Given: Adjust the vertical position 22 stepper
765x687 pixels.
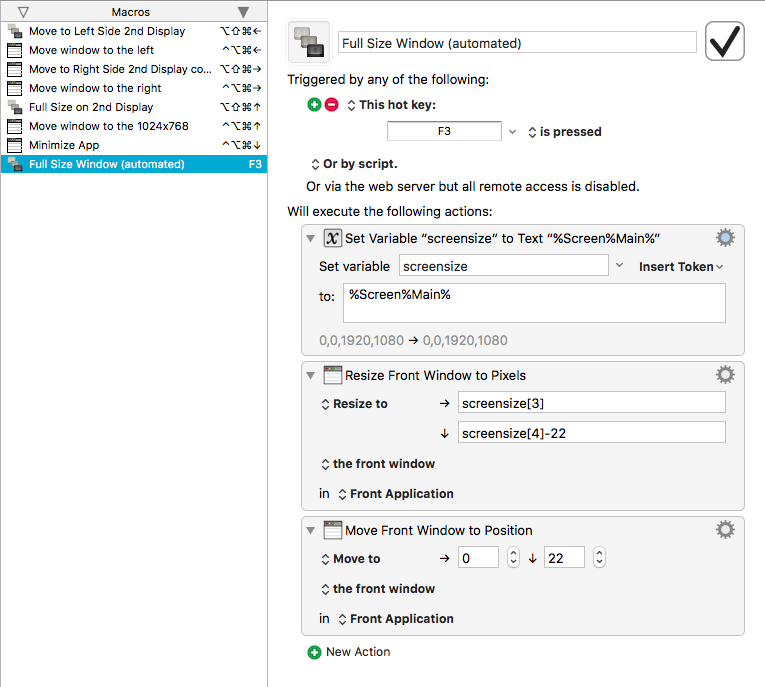Looking at the screenshot, I should tap(599, 557).
